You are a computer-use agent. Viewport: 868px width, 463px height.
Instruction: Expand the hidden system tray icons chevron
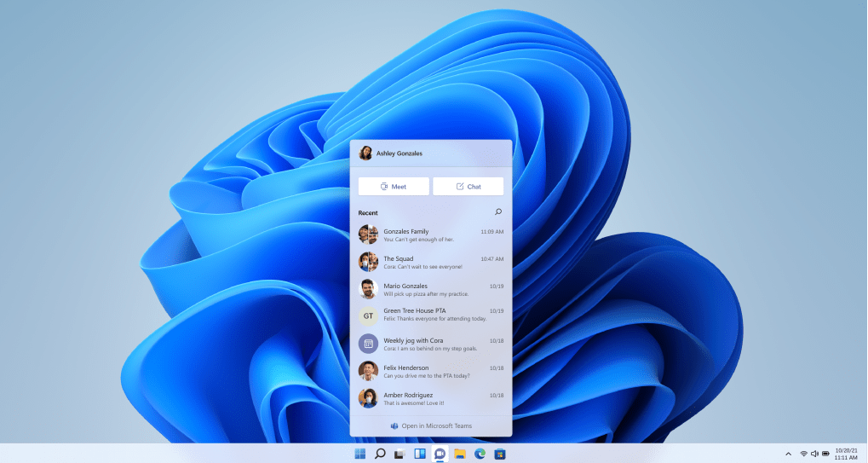click(787, 454)
